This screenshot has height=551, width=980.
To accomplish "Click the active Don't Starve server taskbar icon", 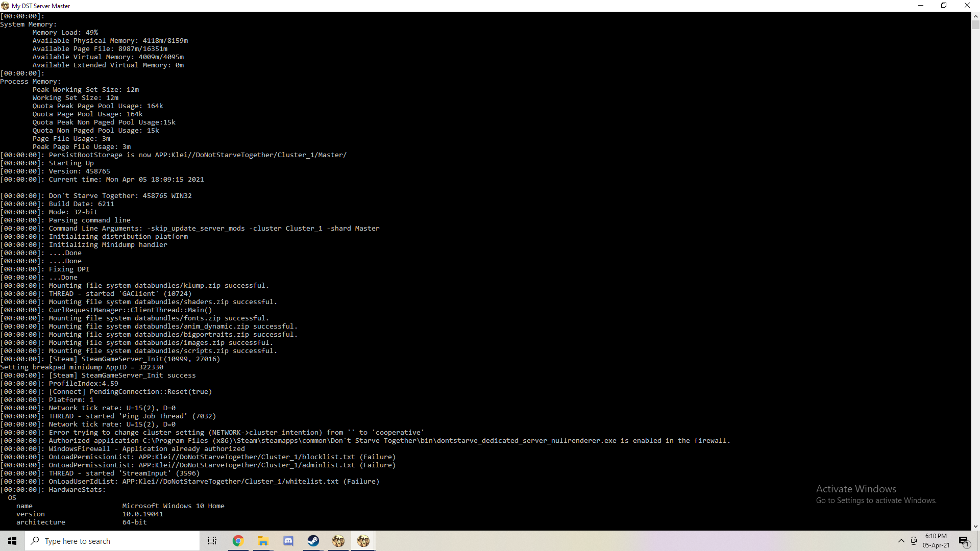I will [x=363, y=541].
